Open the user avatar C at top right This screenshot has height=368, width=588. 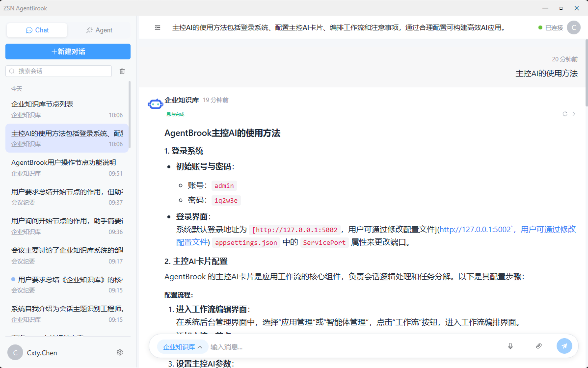[574, 27]
